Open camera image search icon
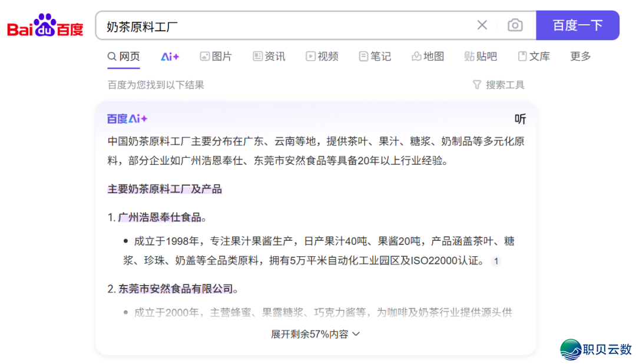 [x=515, y=25]
